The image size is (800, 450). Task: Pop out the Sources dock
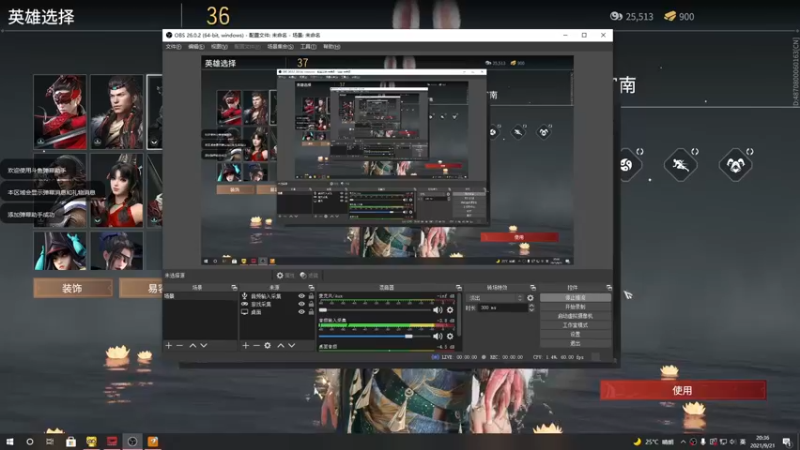click(x=311, y=288)
